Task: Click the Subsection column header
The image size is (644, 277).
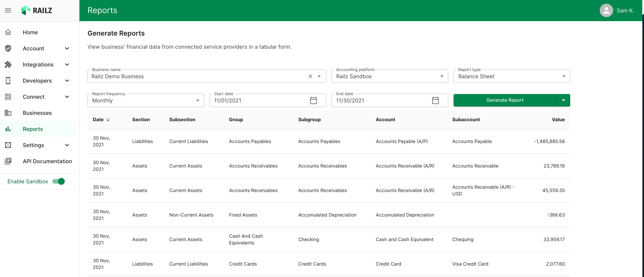Action: pyautogui.click(x=182, y=120)
